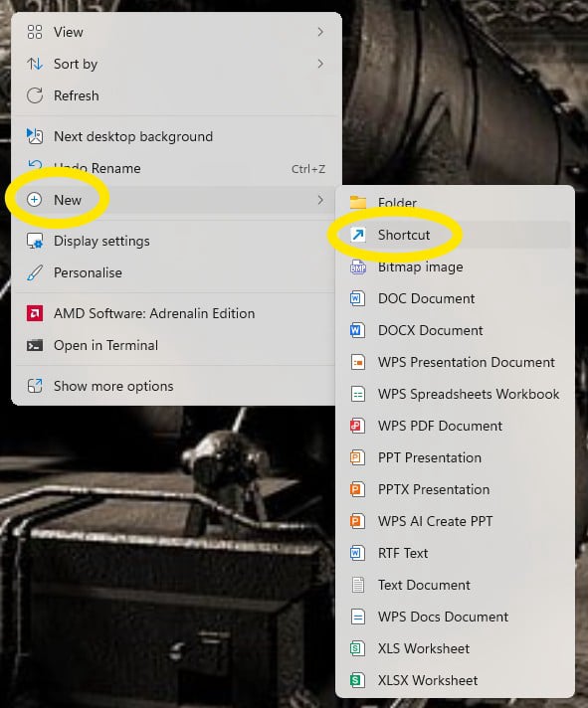Click the XLSX Worksheet green icon
The height and width of the screenshot is (708, 588).
point(357,680)
